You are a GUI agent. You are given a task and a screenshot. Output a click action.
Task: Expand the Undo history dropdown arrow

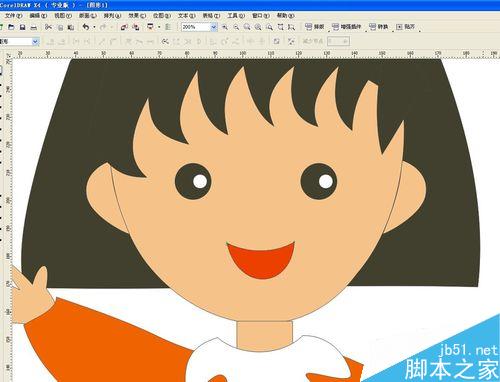94,27
